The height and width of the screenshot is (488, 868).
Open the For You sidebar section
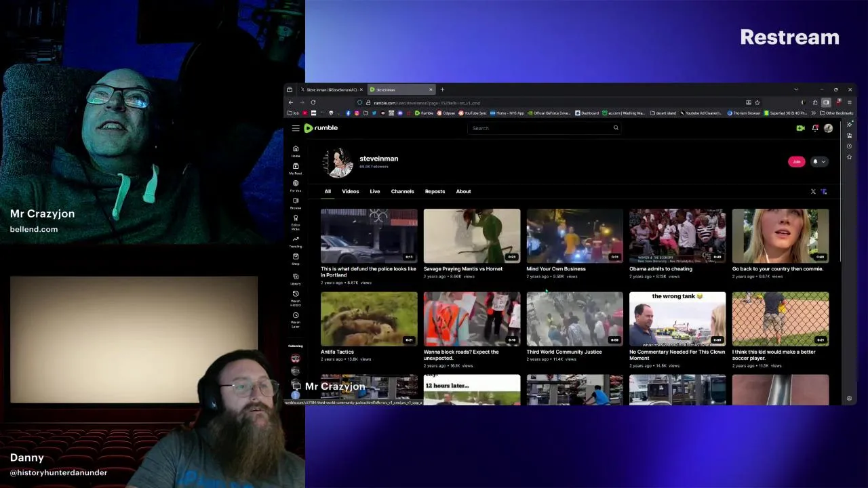click(x=296, y=186)
